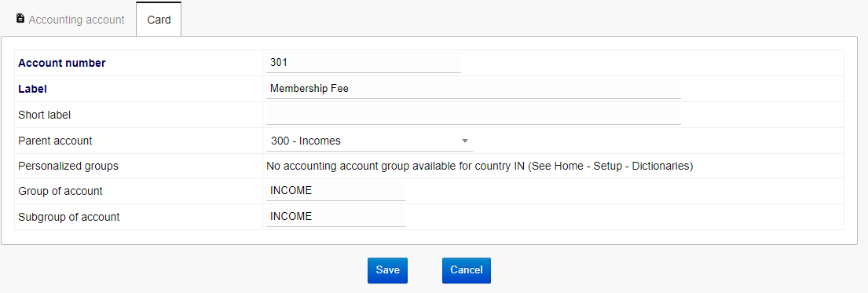Click the Group of account field with INCOME

pos(336,191)
